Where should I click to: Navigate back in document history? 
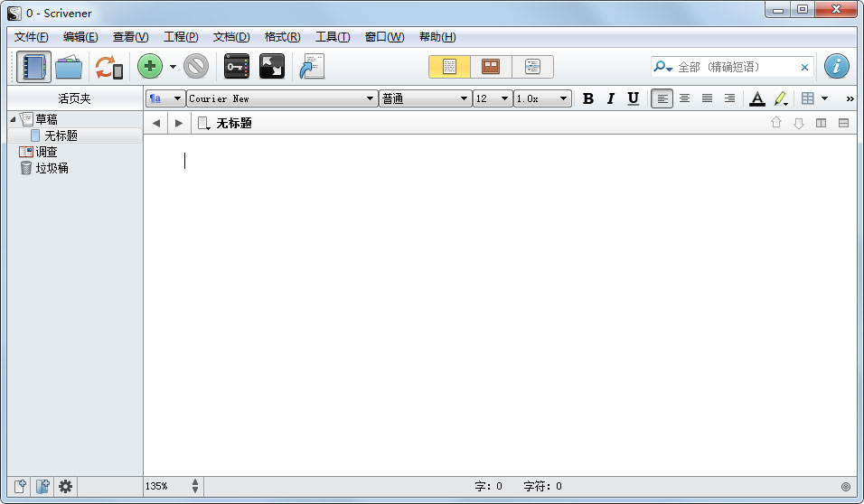(x=156, y=124)
